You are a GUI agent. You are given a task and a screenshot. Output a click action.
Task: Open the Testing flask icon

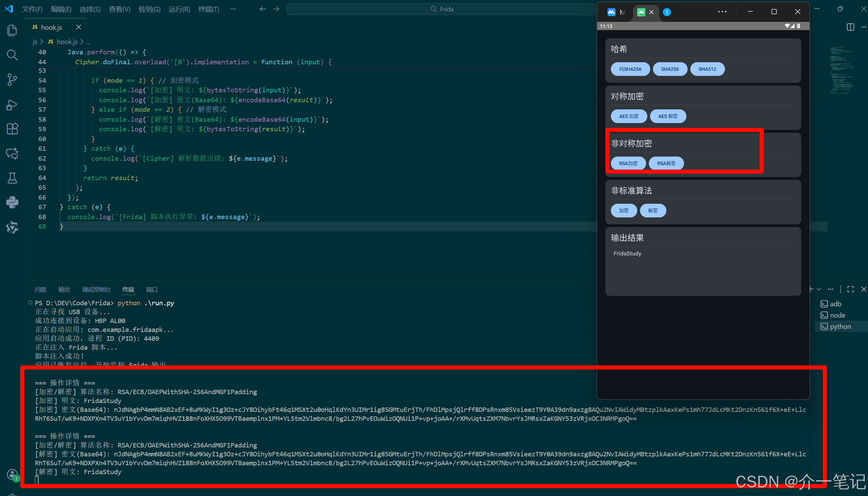(12, 178)
